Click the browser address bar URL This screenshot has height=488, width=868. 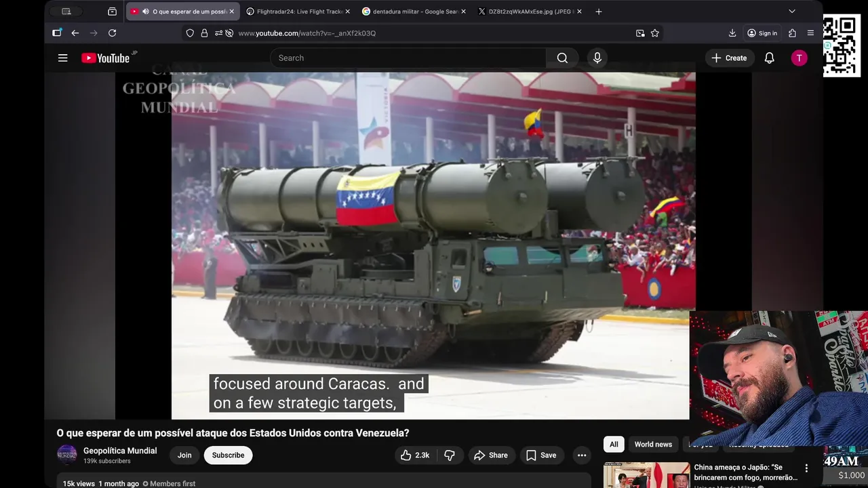coord(307,33)
